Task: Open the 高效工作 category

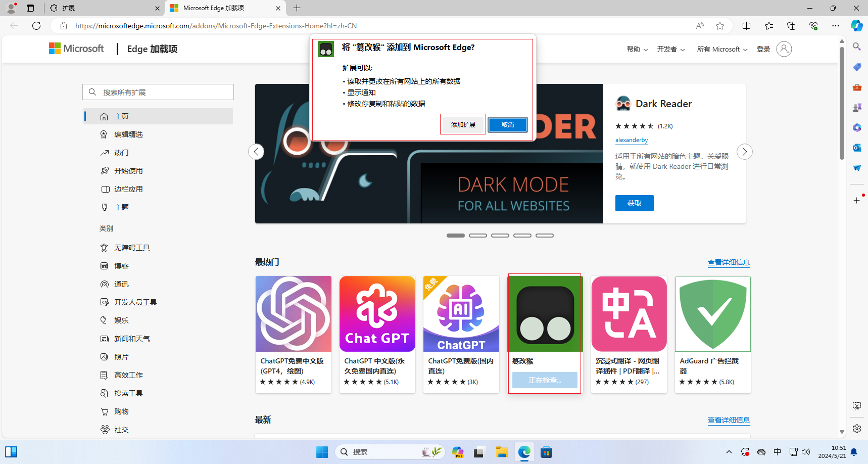Action: click(158, 375)
